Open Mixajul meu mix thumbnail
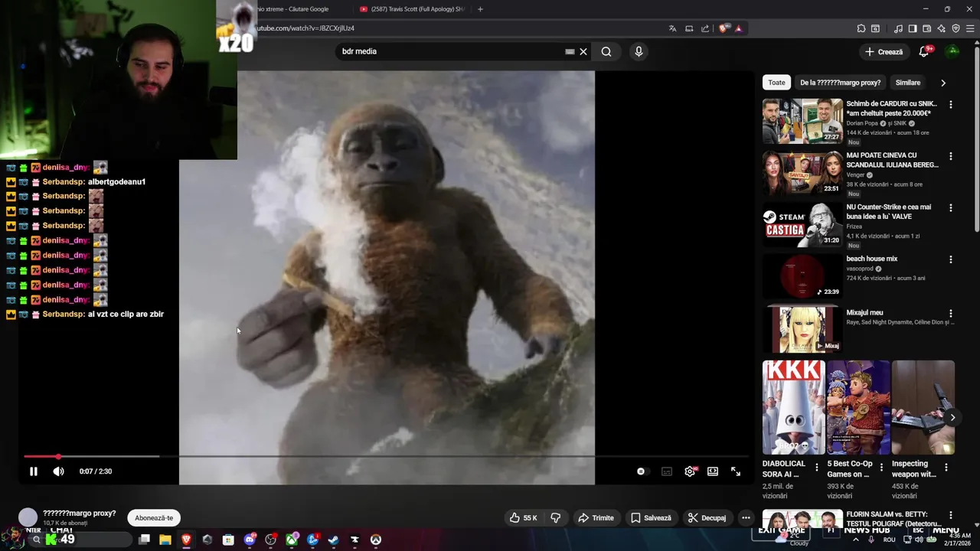The height and width of the screenshot is (551, 980). tap(802, 329)
